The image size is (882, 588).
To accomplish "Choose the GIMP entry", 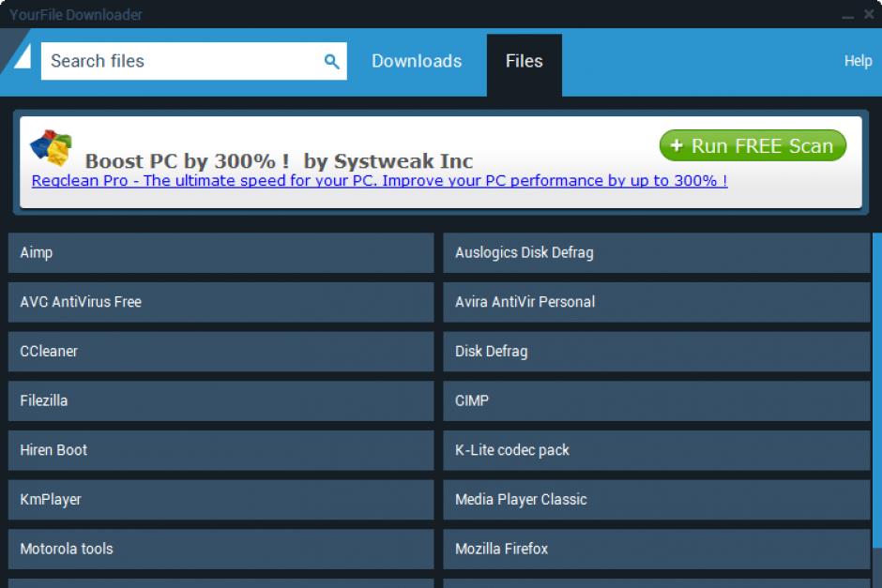I will (x=657, y=400).
